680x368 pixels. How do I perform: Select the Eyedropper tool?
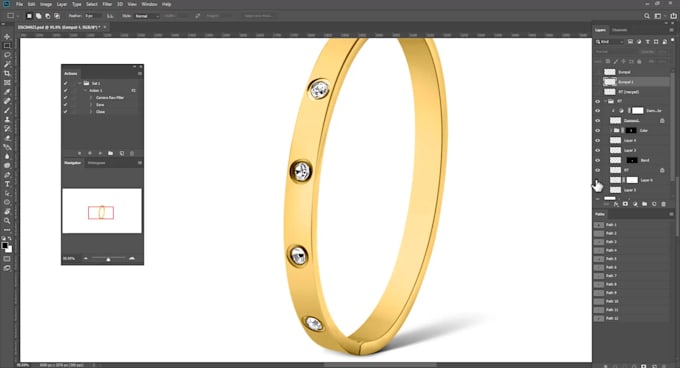click(7, 91)
